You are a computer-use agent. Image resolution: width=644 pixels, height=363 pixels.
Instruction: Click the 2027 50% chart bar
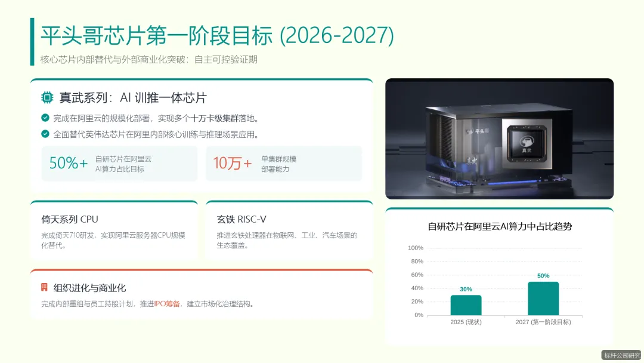(x=543, y=299)
